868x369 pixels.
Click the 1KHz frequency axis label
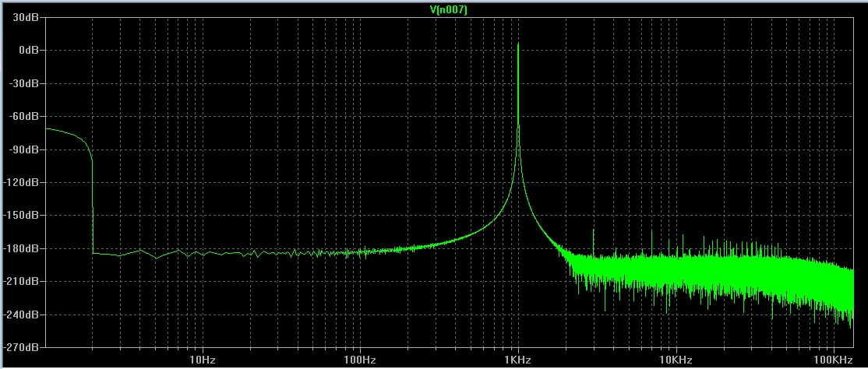coord(518,360)
